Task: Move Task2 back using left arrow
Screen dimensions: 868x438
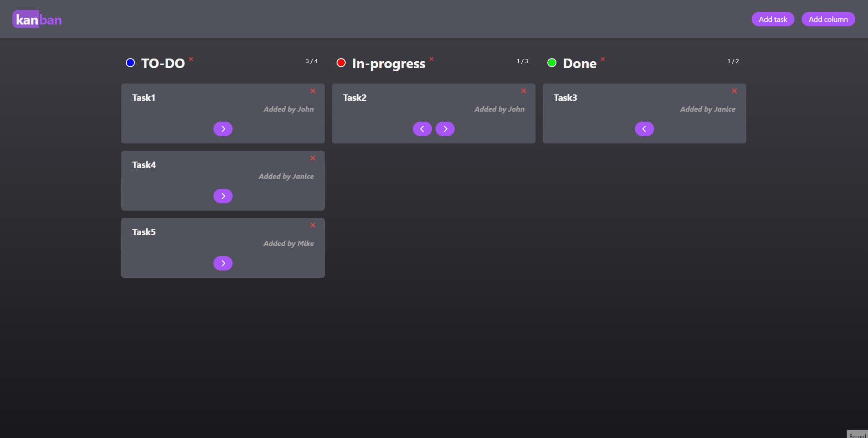Action: click(x=422, y=129)
